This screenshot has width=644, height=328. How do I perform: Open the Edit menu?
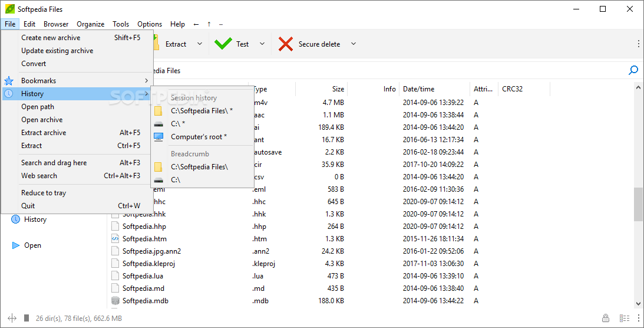(x=29, y=24)
